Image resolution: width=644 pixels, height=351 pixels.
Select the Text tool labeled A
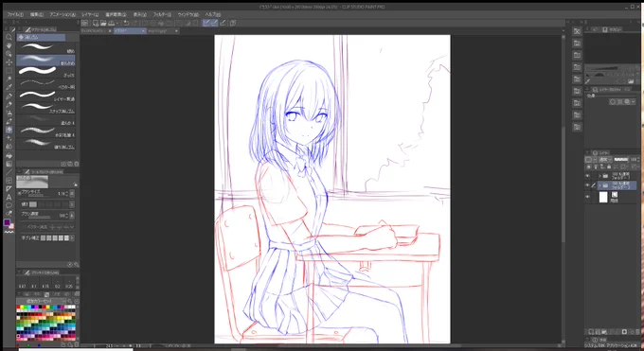click(x=9, y=197)
